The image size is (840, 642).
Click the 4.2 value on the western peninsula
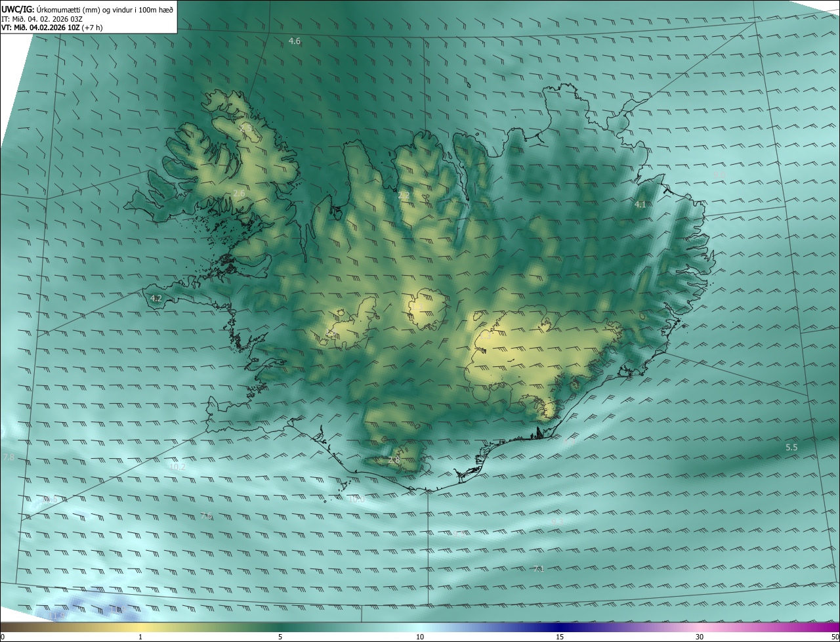coord(156,298)
